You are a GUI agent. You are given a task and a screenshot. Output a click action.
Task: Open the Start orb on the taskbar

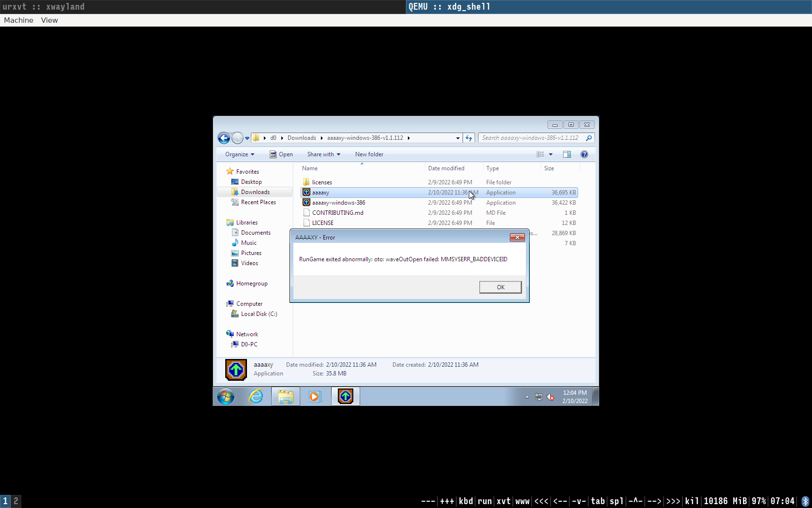point(225,396)
